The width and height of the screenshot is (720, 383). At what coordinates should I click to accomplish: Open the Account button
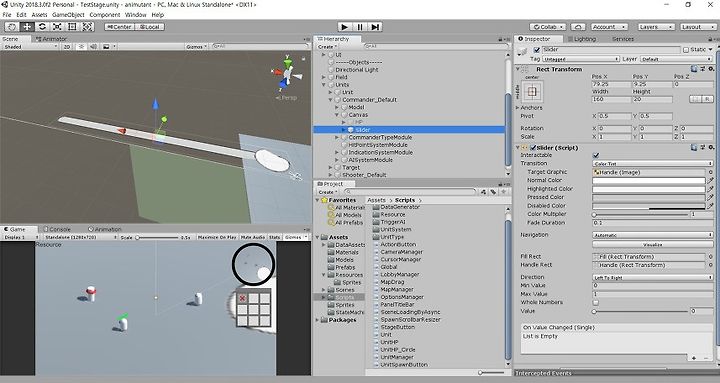[x=608, y=27]
